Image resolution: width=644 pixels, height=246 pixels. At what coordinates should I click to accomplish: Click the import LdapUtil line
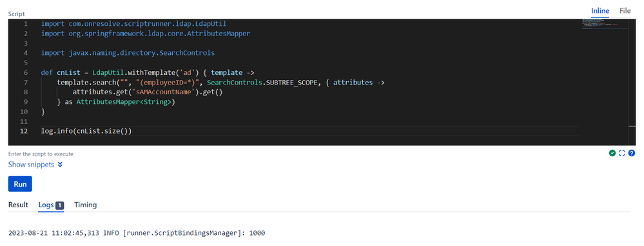[134, 23]
